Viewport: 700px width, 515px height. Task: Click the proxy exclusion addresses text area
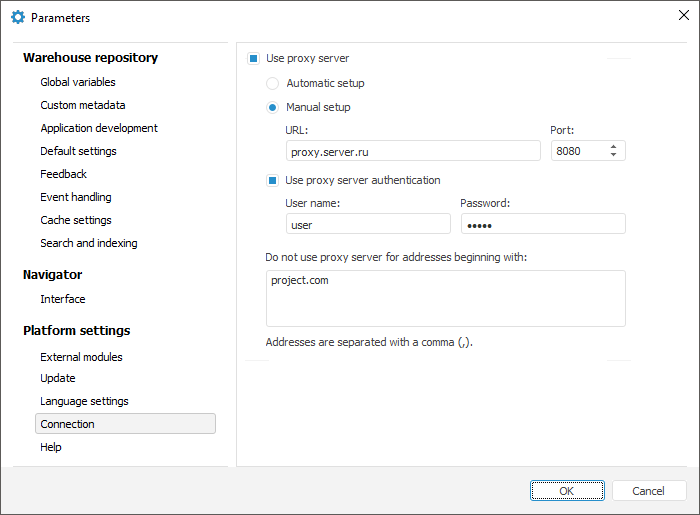coord(445,298)
